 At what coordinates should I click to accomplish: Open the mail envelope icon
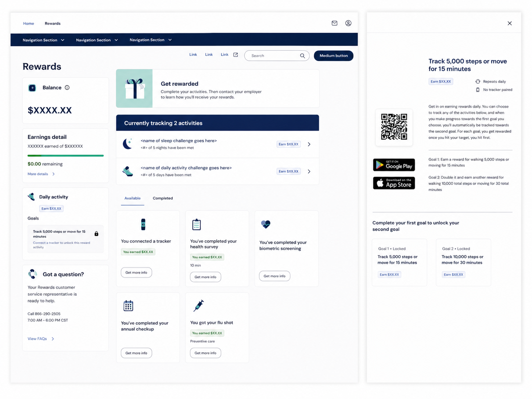point(334,23)
